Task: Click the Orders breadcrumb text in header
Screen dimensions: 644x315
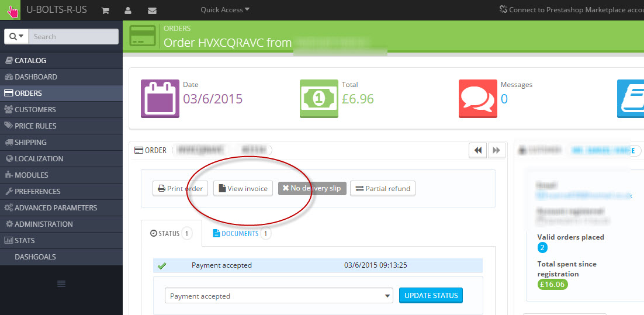Action: tap(177, 28)
